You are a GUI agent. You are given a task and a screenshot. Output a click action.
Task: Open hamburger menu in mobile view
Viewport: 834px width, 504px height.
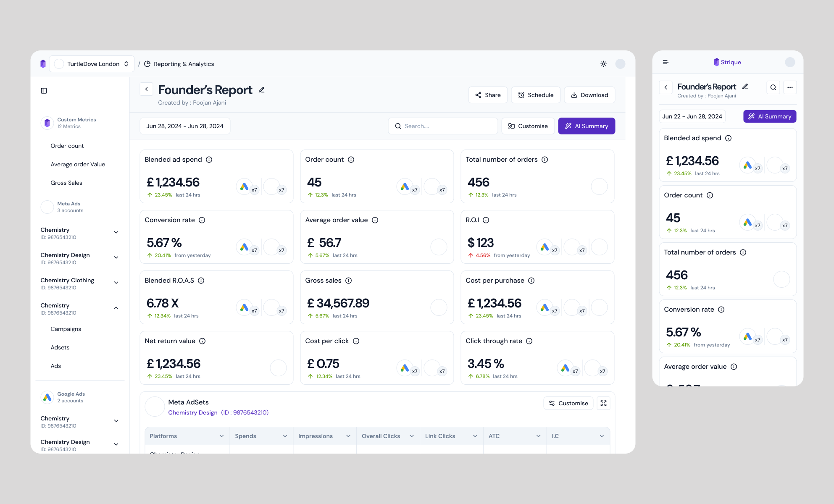[x=666, y=62]
